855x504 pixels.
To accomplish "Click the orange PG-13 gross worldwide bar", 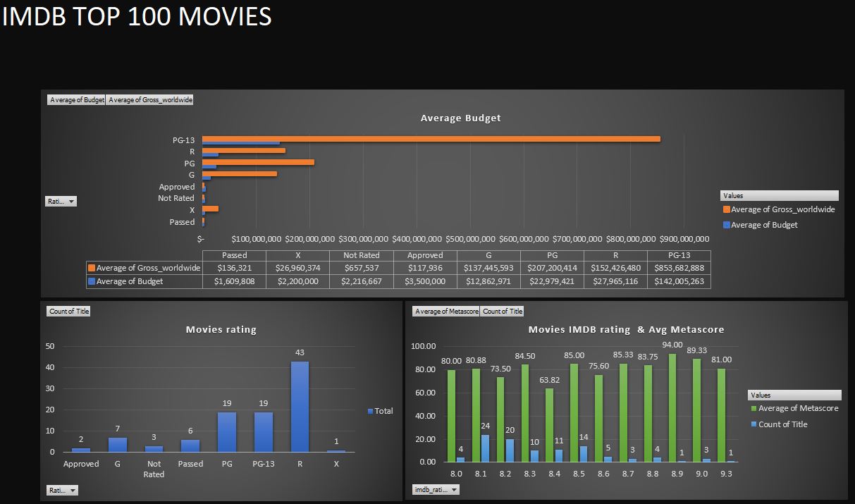I will (x=431, y=139).
